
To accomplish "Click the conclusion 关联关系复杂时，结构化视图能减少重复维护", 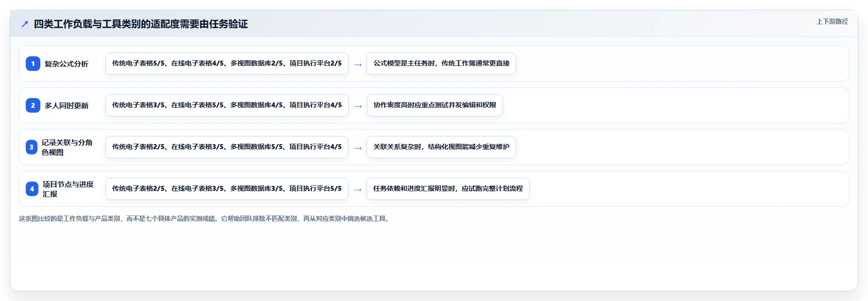I will tap(441, 147).
